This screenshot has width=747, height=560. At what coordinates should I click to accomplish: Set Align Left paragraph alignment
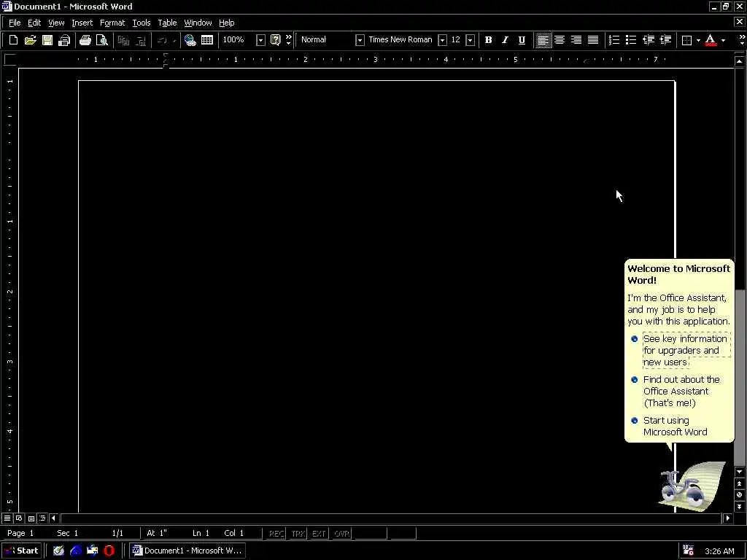(543, 40)
